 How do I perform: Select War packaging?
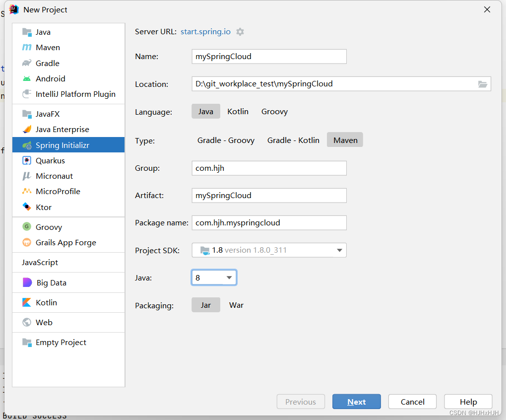[x=236, y=305]
